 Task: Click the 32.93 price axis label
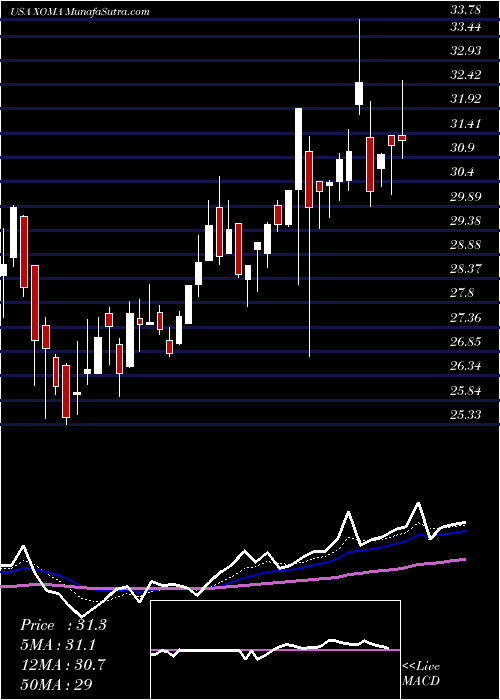pos(465,50)
